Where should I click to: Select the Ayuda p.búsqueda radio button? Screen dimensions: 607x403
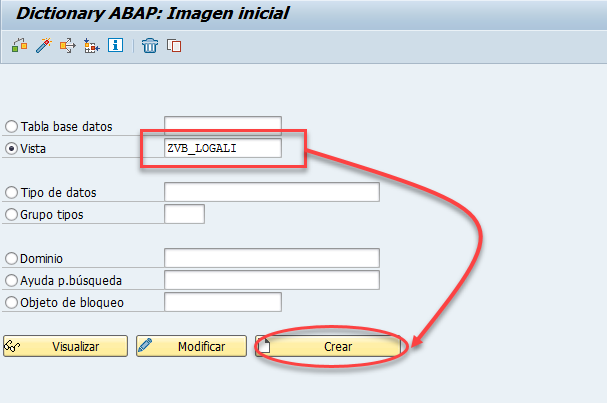tap(11, 280)
